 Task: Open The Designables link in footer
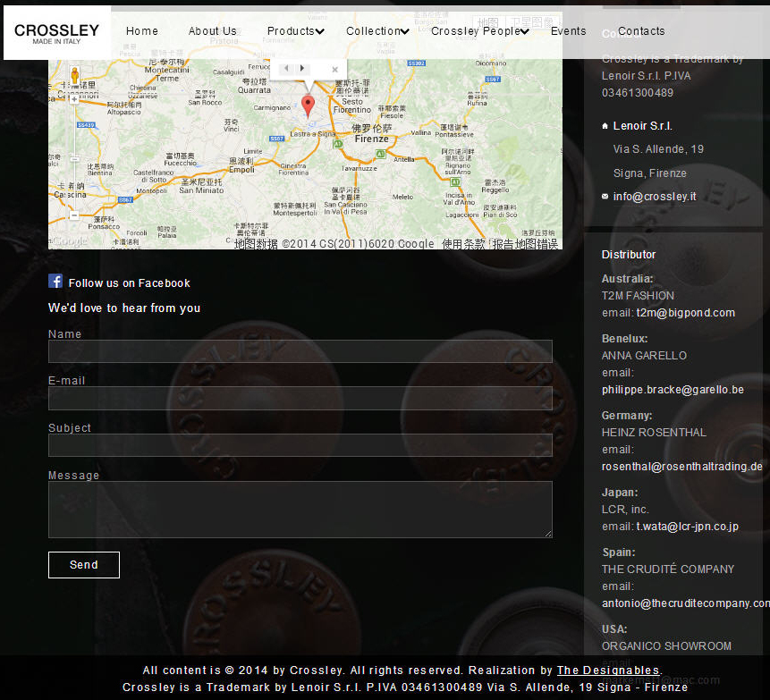click(x=609, y=670)
